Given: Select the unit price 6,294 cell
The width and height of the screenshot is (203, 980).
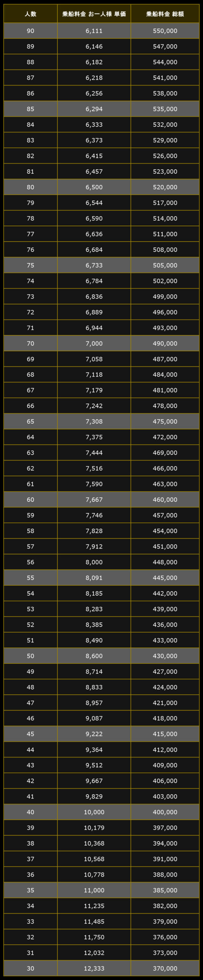Looking at the screenshot, I should [94, 109].
